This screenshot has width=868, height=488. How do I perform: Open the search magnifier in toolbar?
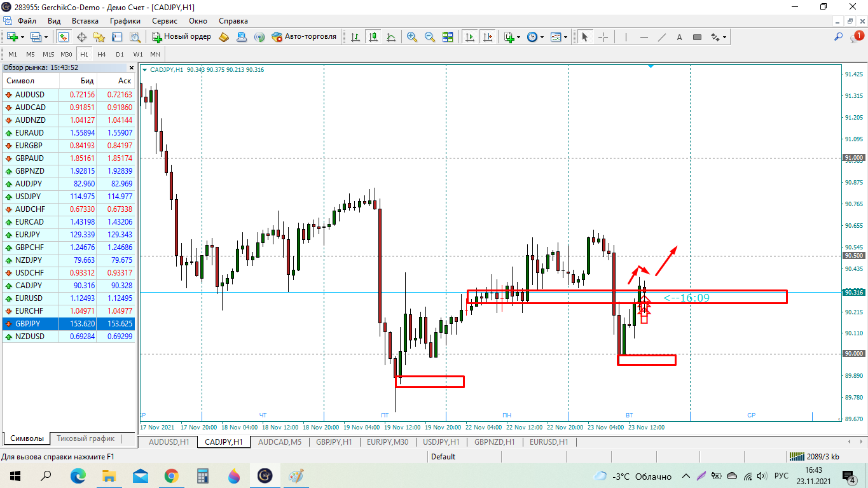click(x=839, y=37)
